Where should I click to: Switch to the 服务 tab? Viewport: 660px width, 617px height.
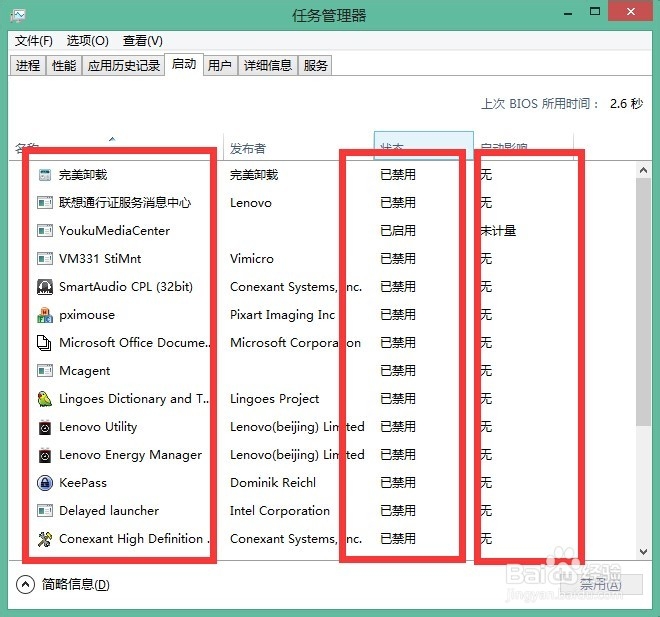click(x=315, y=66)
